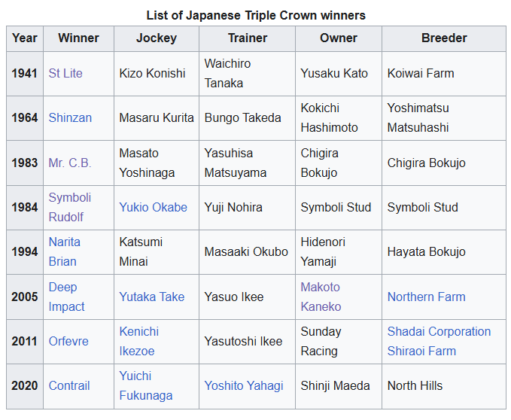The height and width of the screenshot is (420, 511).
Task: Select the Breeder column header
Action: coord(444,38)
